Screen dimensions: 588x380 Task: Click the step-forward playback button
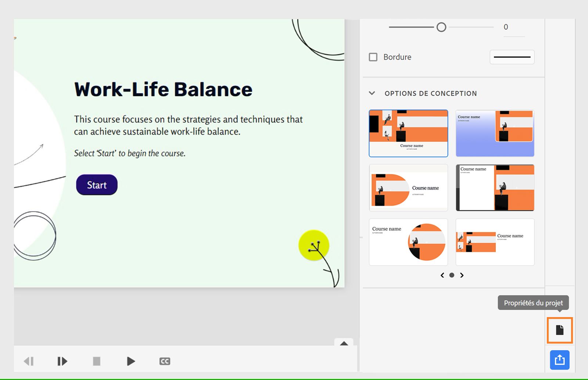point(62,361)
